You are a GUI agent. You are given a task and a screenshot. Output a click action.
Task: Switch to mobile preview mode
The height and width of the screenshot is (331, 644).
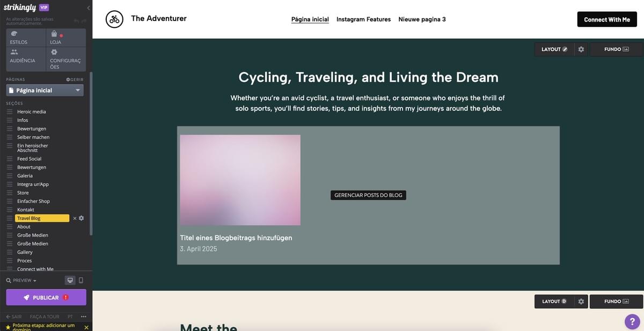[81, 280]
